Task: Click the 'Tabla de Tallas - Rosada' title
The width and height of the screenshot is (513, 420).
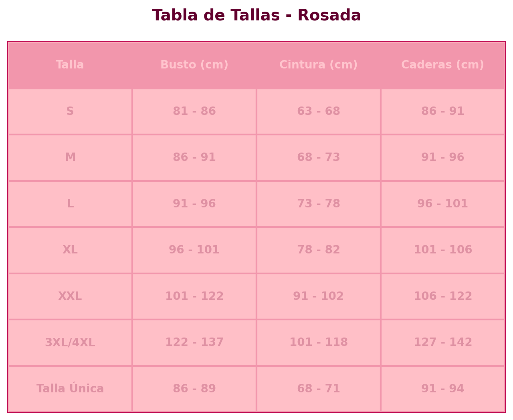Action: coord(256,16)
